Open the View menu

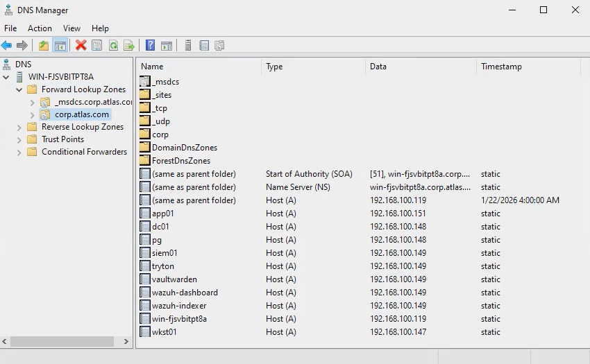(x=72, y=28)
